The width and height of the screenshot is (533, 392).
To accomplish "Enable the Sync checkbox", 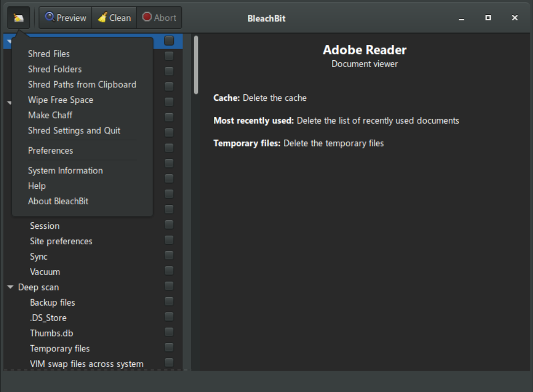I will click(169, 255).
